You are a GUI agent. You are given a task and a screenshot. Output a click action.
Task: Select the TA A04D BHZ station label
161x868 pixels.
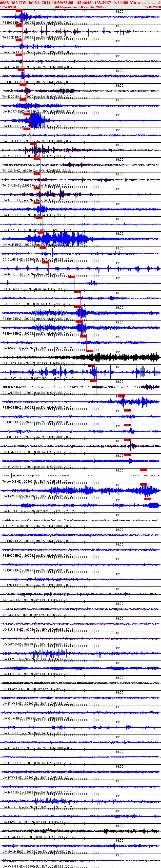tap(37, 601)
